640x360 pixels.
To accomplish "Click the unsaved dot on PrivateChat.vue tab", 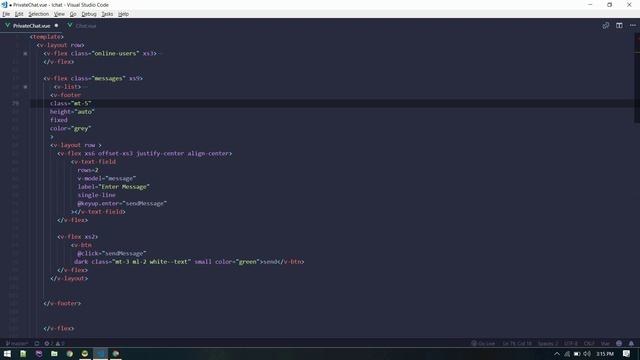I will pyautogui.click(x=56, y=26).
